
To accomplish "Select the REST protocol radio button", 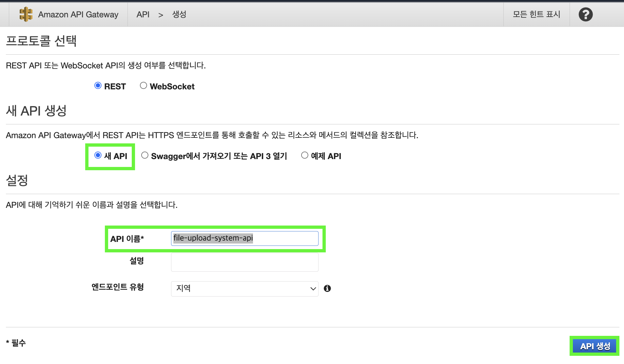I will click(98, 85).
